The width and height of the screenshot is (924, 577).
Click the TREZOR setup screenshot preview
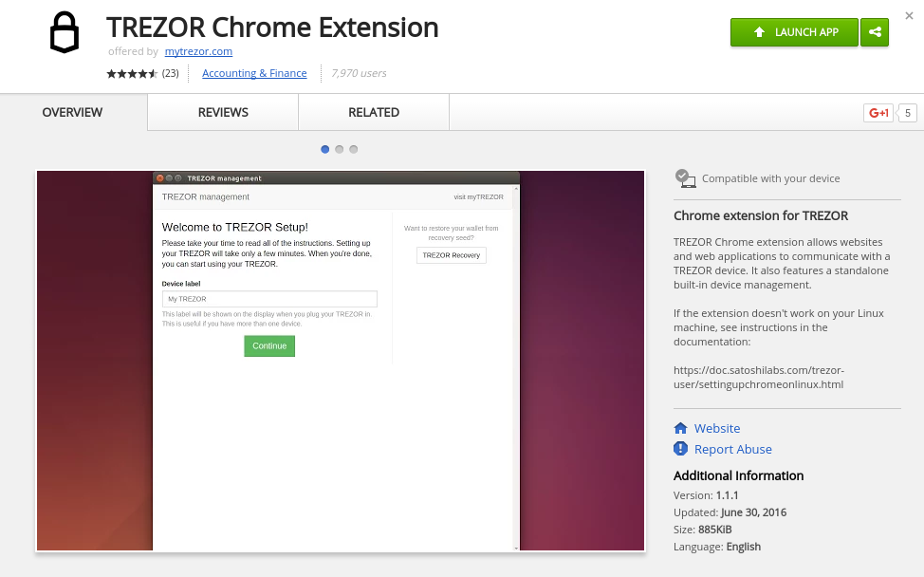click(341, 361)
